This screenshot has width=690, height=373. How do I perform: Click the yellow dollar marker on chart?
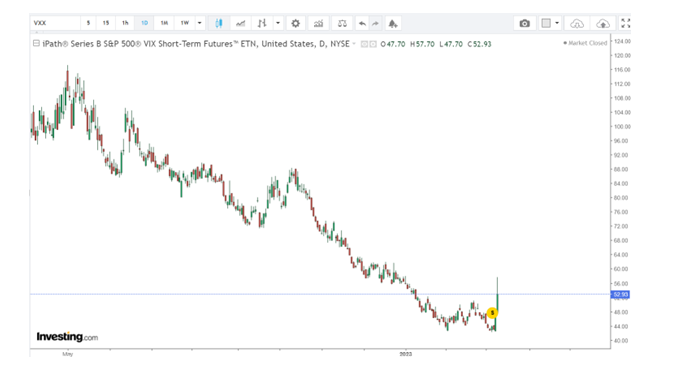[492, 313]
